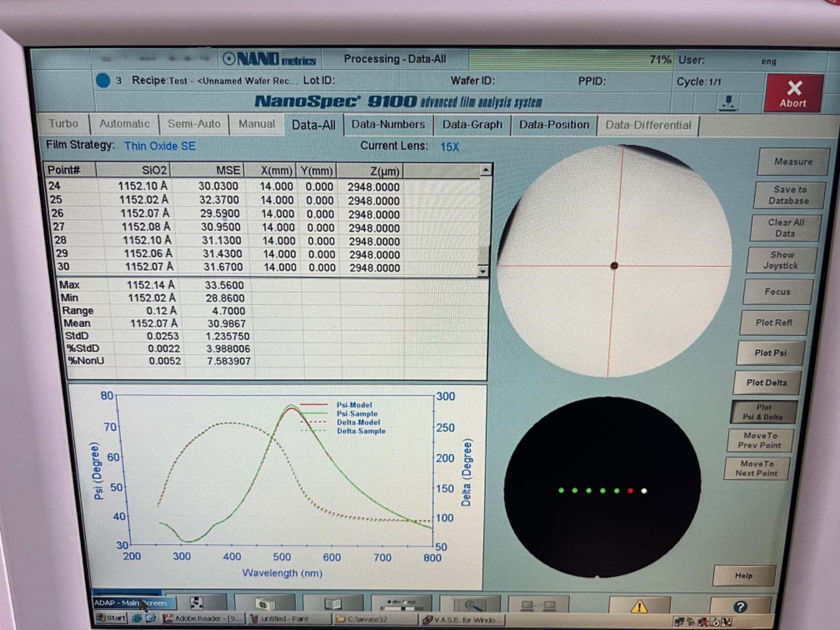Click MoveTo Prev Point button
Screen dimensions: 840x630
click(x=760, y=441)
